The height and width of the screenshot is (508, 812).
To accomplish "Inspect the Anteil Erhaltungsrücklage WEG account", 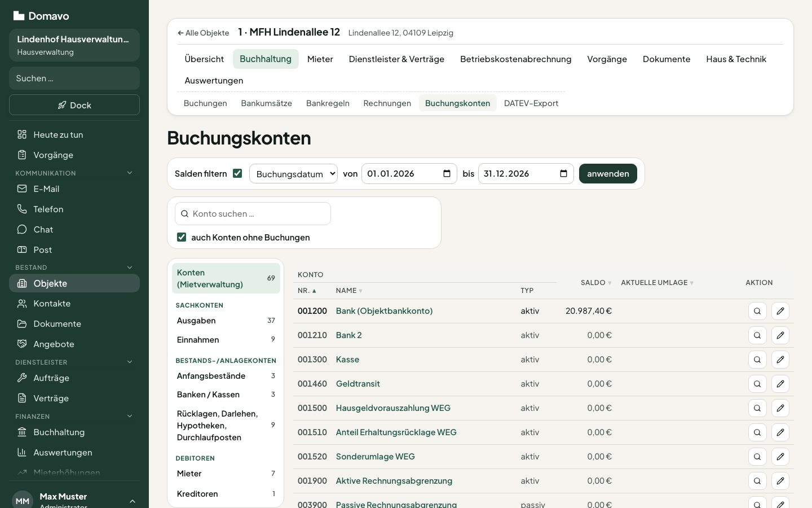I will pyautogui.click(x=757, y=432).
